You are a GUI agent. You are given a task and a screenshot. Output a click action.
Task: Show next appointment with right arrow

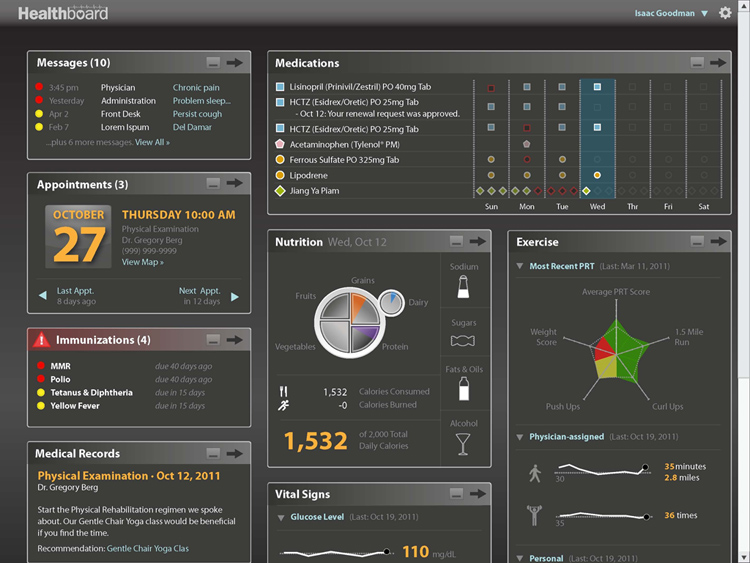coord(235,297)
